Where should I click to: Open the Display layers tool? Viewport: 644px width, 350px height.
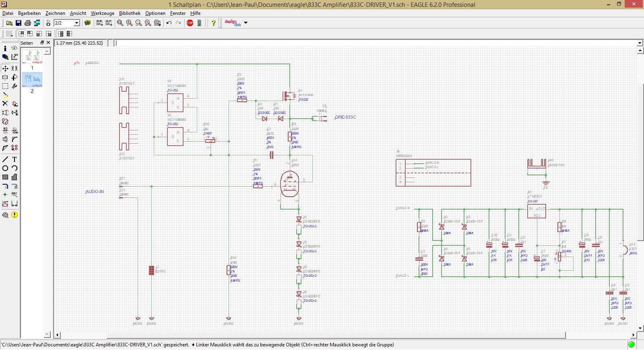5,57
